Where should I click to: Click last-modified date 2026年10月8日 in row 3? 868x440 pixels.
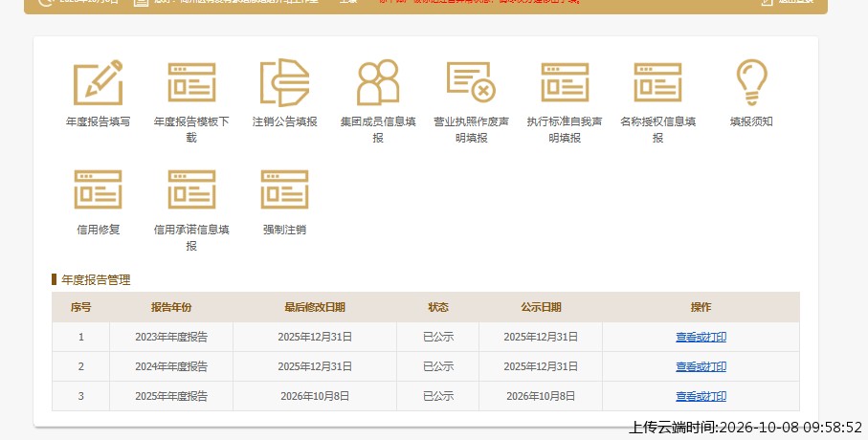(x=315, y=396)
